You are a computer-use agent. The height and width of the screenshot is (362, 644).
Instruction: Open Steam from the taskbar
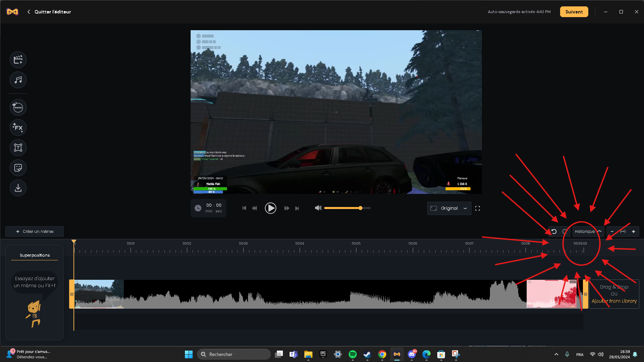tap(367, 354)
